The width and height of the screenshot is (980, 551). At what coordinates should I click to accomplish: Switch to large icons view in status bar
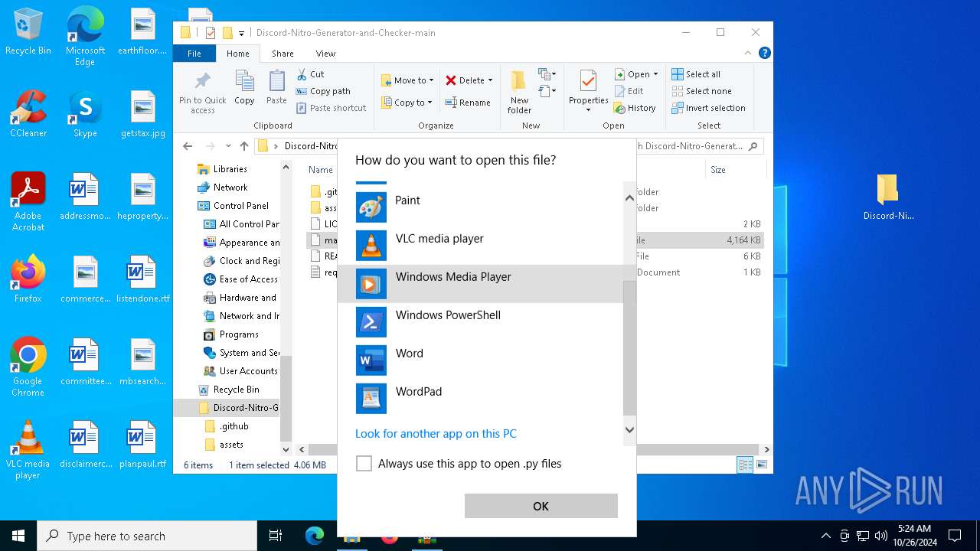tap(762, 465)
